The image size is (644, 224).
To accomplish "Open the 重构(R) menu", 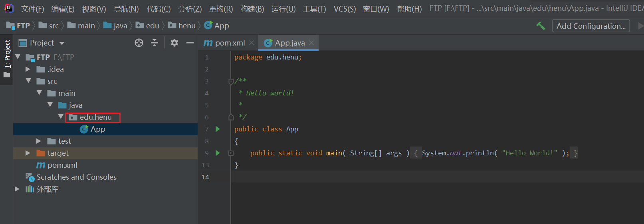I will pyautogui.click(x=221, y=9).
